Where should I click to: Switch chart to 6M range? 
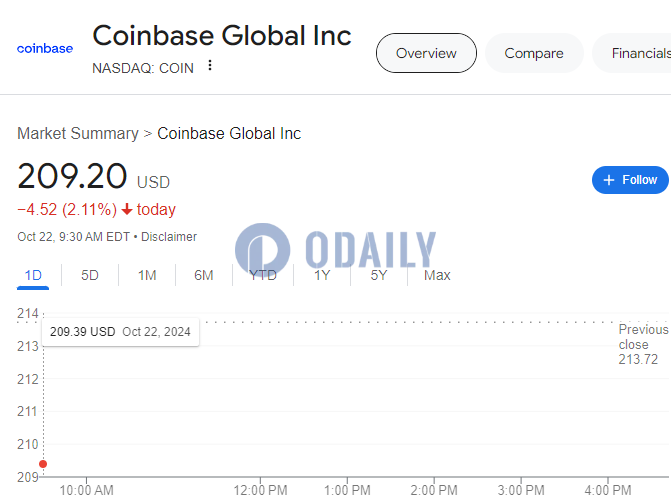[204, 275]
